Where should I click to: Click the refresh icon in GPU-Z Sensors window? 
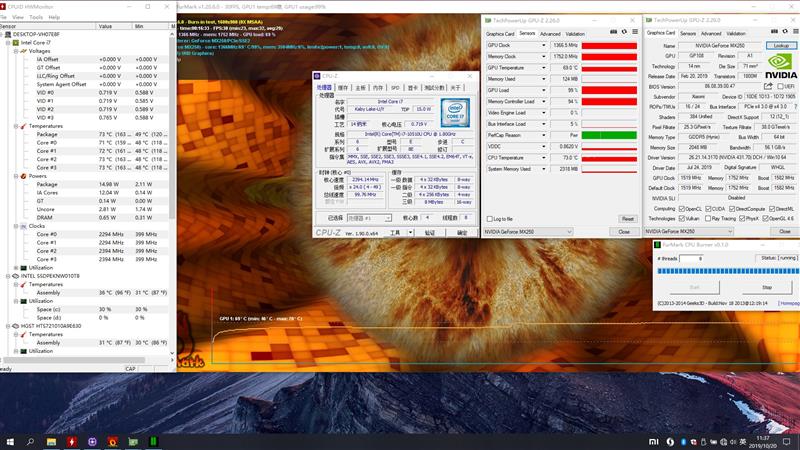[x=624, y=32]
